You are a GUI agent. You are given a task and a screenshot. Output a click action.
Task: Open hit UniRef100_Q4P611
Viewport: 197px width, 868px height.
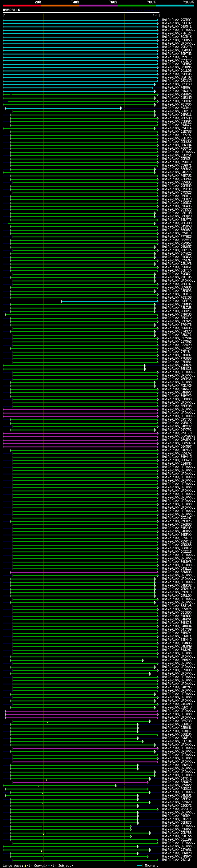(176, 115)
